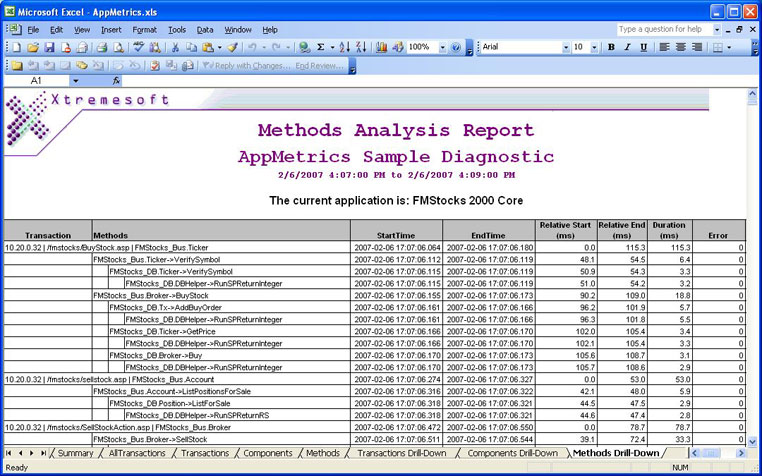The width and height of the screenshot is (762, 476).
Task: Open the Chart Wizard
Action: 381,47
